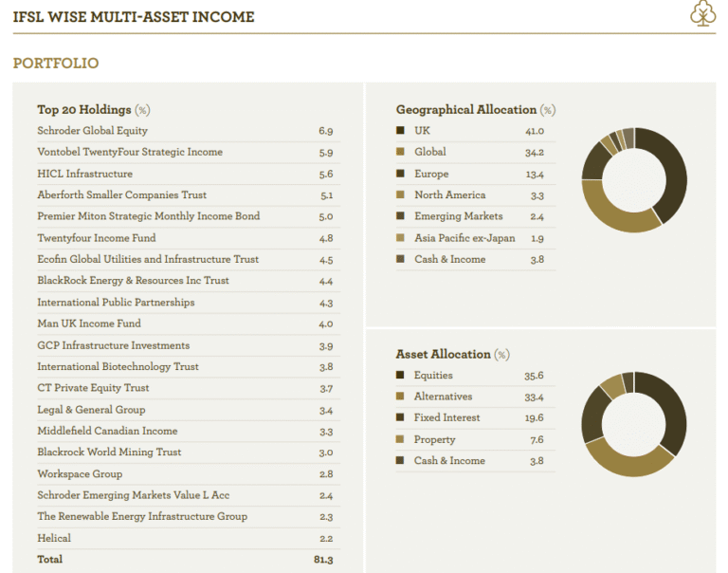The image size is (728, 573).
Task: Select Aberforth Smaller Companies Trust row
Action: (189, 195)
